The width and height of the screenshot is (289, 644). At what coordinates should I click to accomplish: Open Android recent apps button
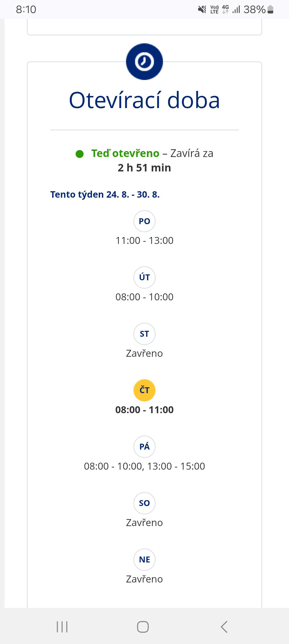click(x=62, y=627)
